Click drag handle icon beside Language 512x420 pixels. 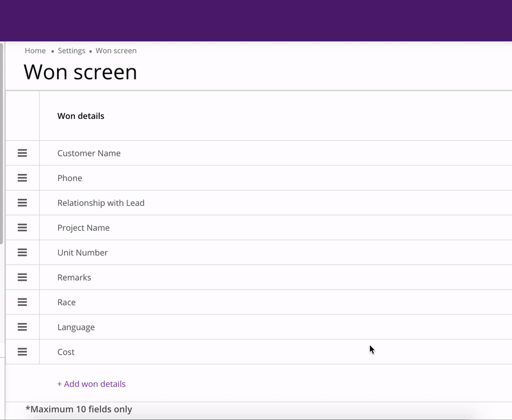[x=22, y=327]
